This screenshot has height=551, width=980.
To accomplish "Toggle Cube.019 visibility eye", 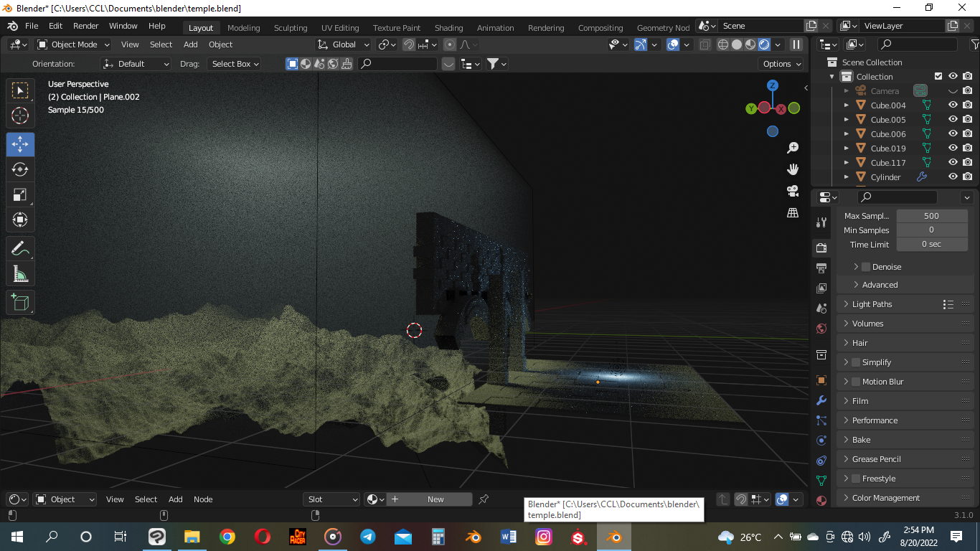I will click(953, 149).
